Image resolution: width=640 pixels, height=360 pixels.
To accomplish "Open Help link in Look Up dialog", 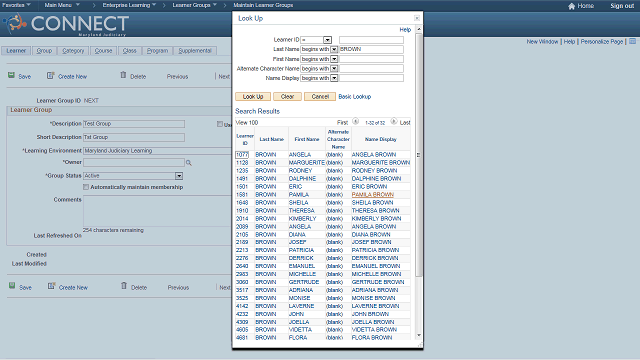I will click(x=405, y=30).
